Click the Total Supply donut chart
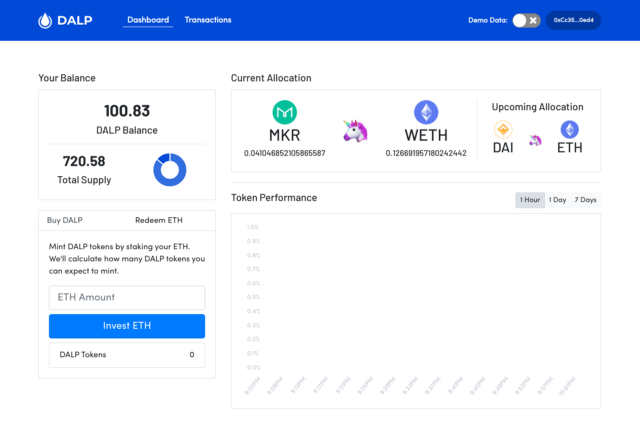 (170, 170)
